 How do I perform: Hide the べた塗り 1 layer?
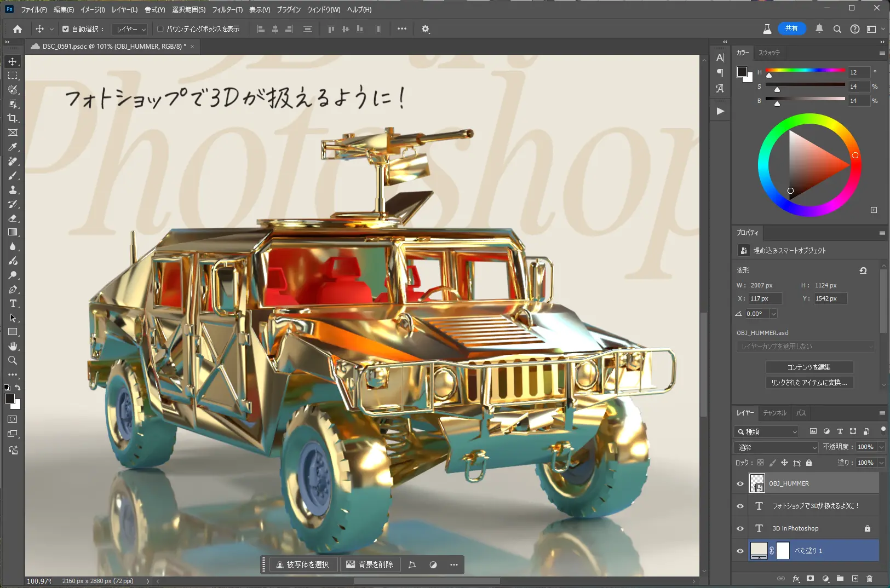740,551
